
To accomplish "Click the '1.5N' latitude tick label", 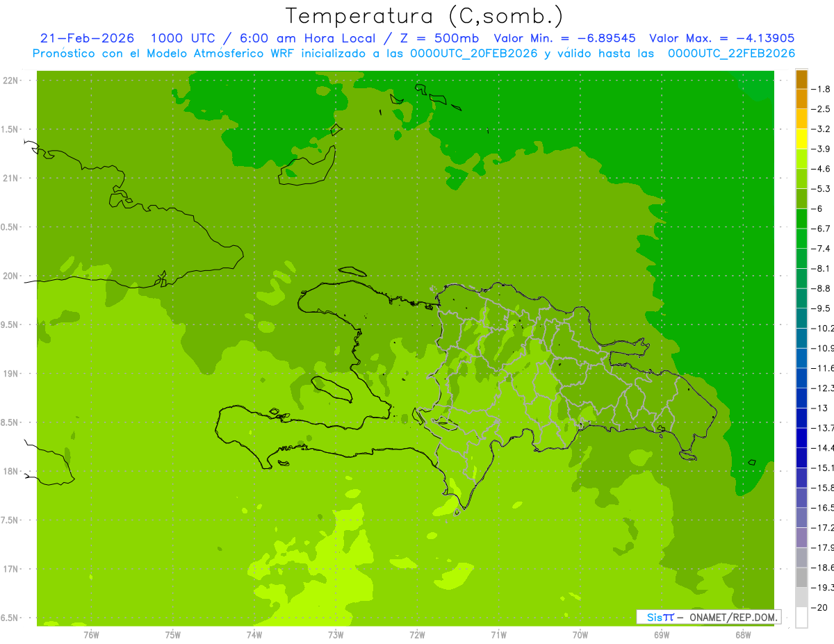I will tap(10, 129).
